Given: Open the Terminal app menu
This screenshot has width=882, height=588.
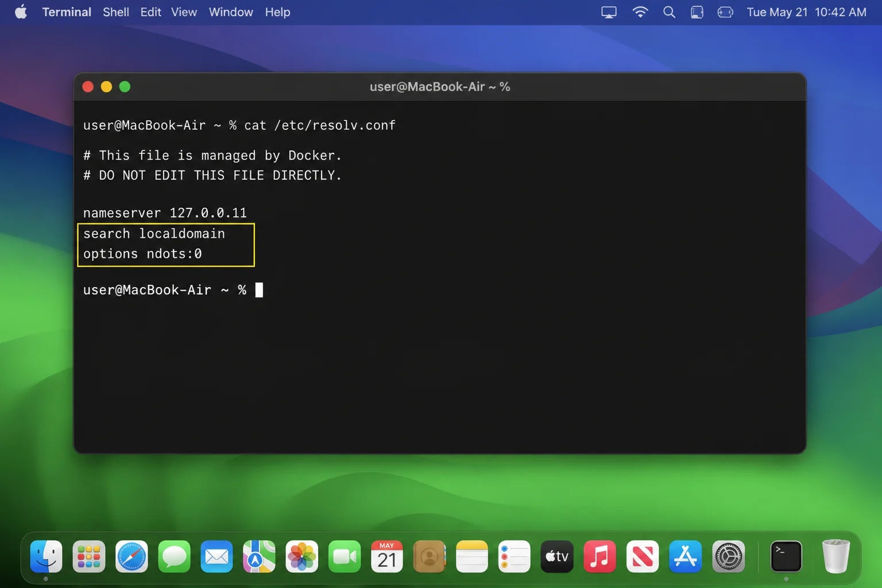Looking at the screenshot, I should coord(67,12).
